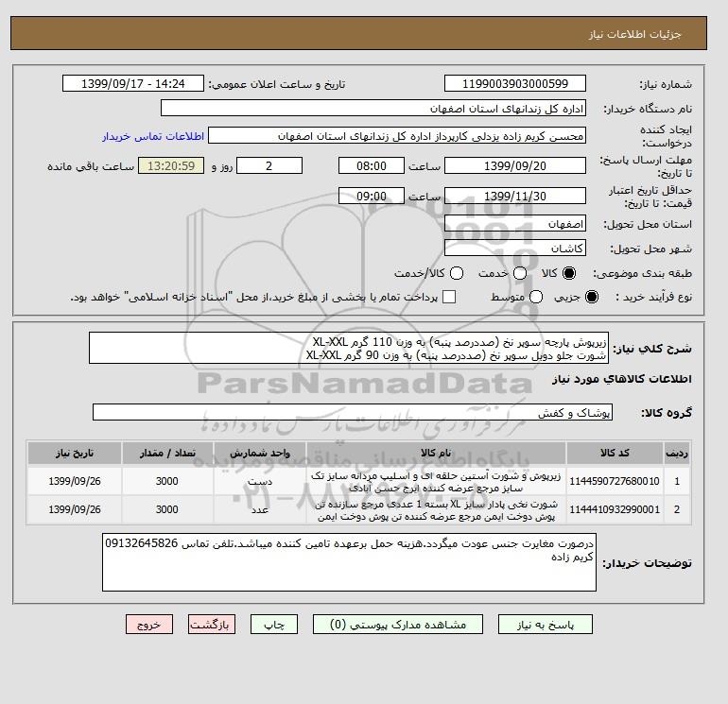Click the buyer organization name field
Viewport: 728px width, 704px height.
(x=373, y=108)
